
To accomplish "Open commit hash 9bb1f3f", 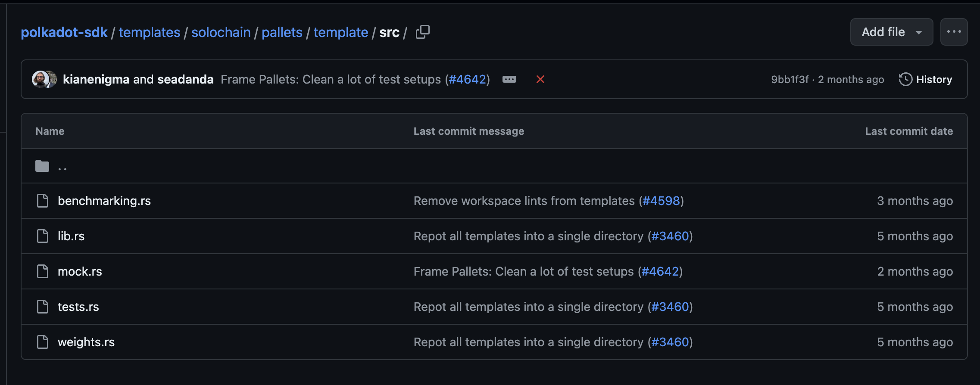I will (x=790, y=80).
